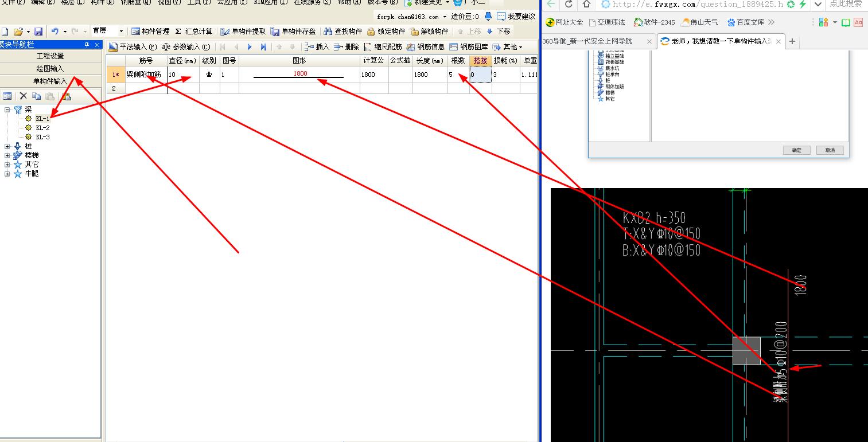Select 平法输入 input mode
The image size is (868, 442).
pyautogui.click(x=132, y=47)
